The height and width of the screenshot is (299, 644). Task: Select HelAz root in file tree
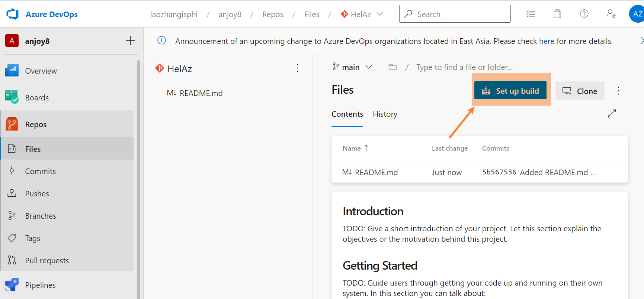(x=180, y=69)
